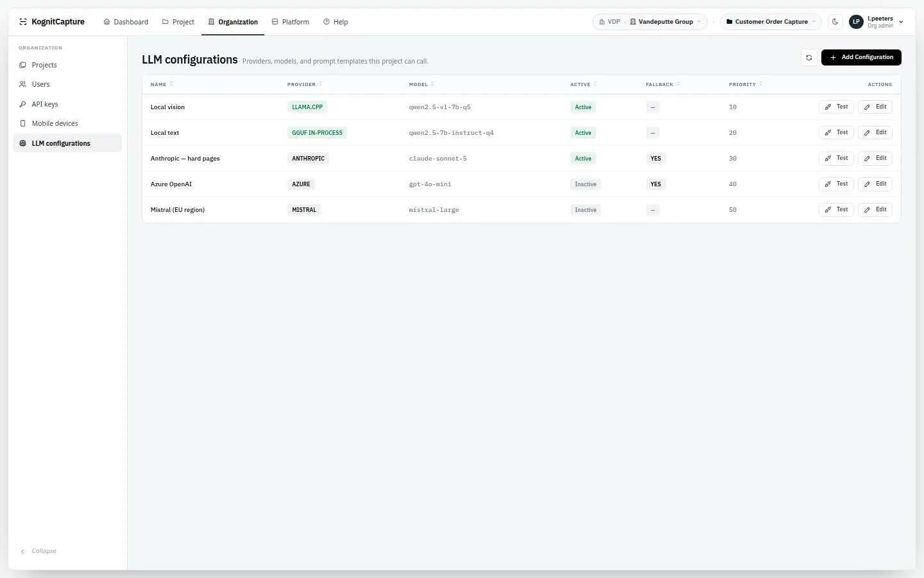Open the Lpeeters account menu chevron

901,22
